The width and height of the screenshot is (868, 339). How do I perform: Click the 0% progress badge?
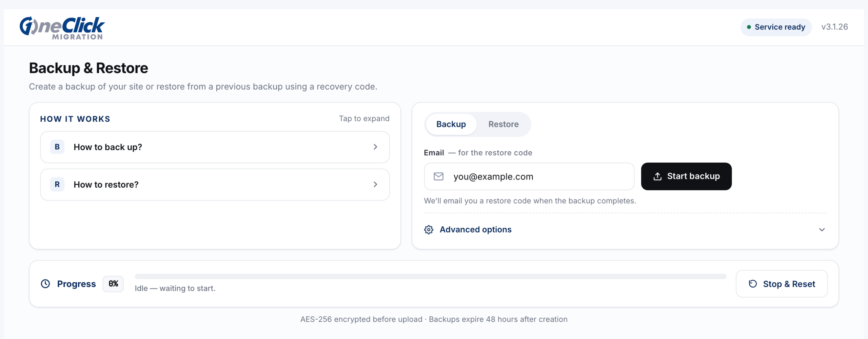coord(113,284)
